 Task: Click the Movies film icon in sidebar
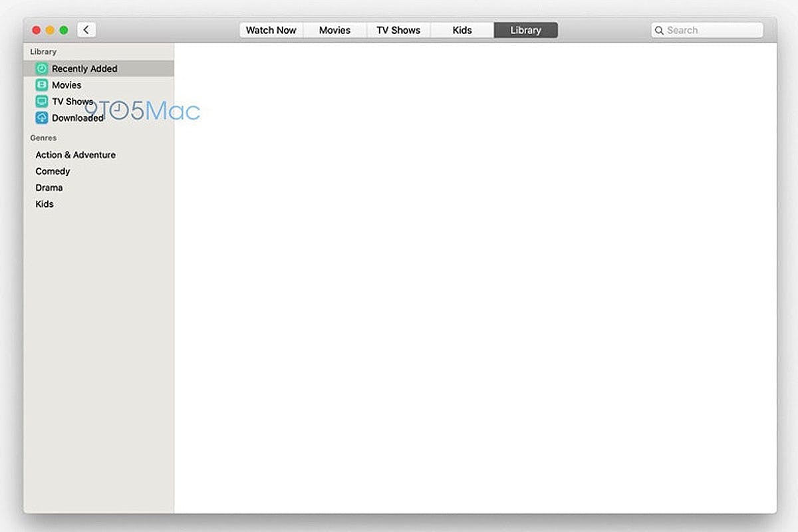(42, 85)
